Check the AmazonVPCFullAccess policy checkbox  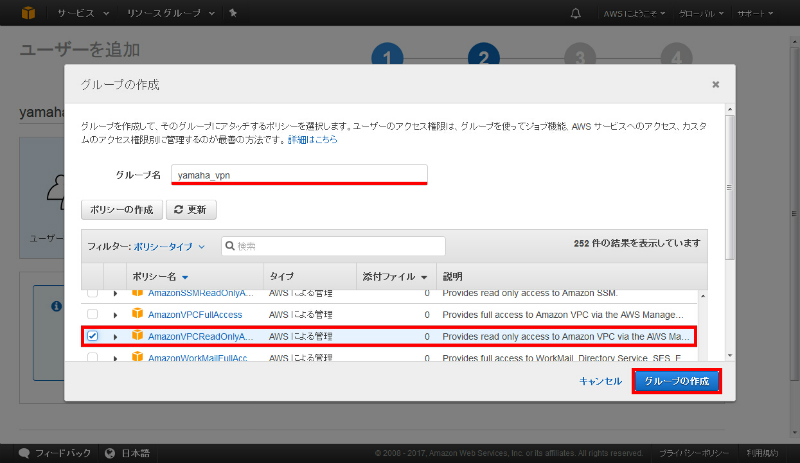pyautogui.click(x=93, y=314)
